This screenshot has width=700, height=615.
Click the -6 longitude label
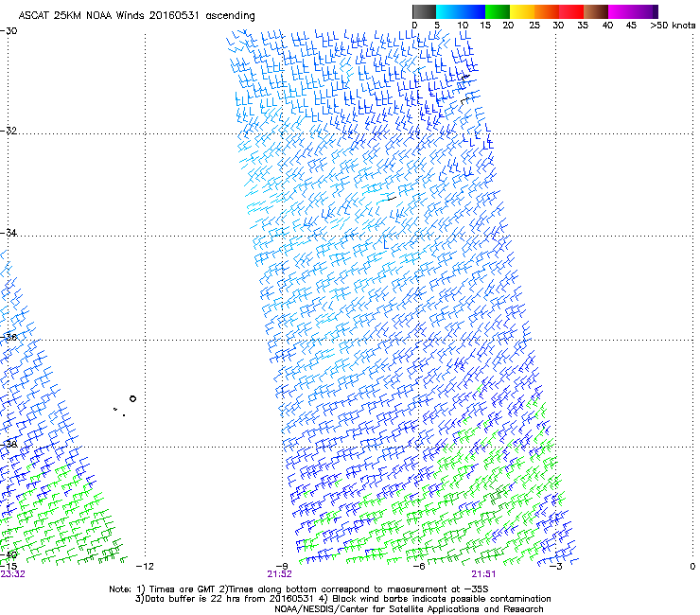[x=419, y=567]
